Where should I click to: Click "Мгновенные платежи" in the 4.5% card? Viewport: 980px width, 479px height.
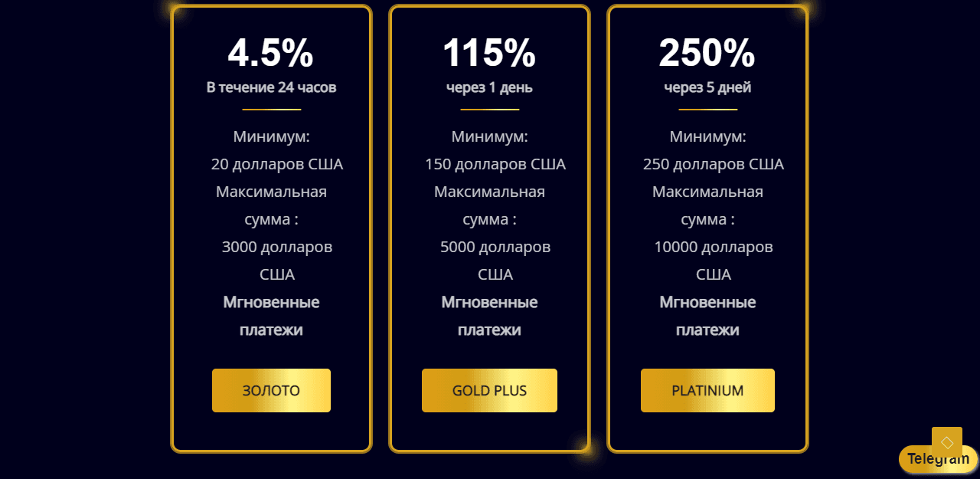[x=271, y=316]
